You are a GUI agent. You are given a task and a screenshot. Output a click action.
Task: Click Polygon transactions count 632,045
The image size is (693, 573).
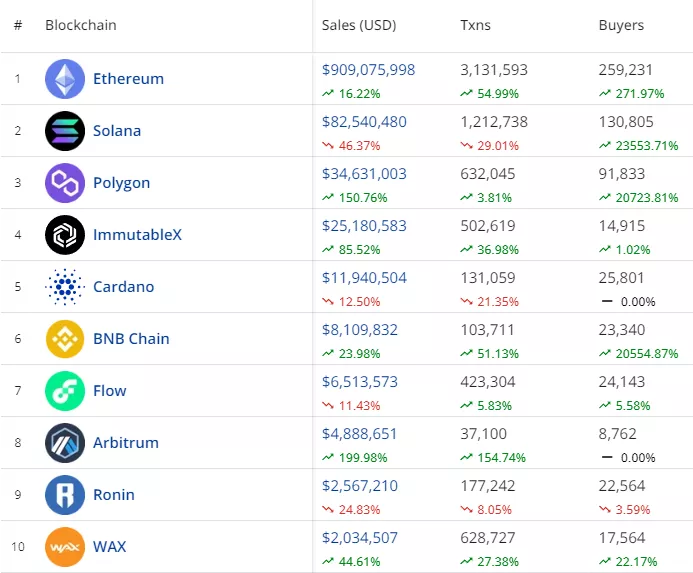488,174
